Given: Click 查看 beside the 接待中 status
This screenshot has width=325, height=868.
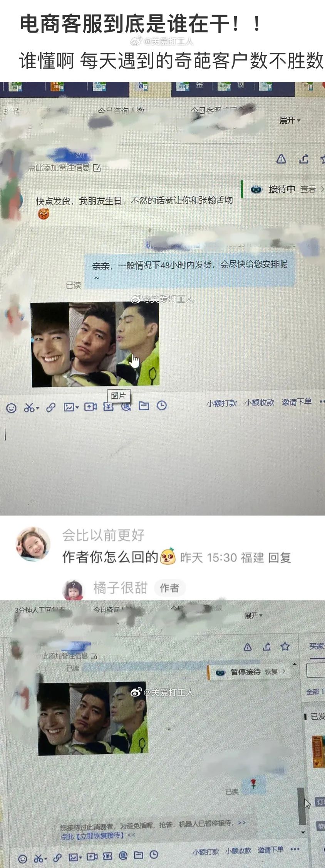Looking at the screenshot, I should (x=308, y=189).
